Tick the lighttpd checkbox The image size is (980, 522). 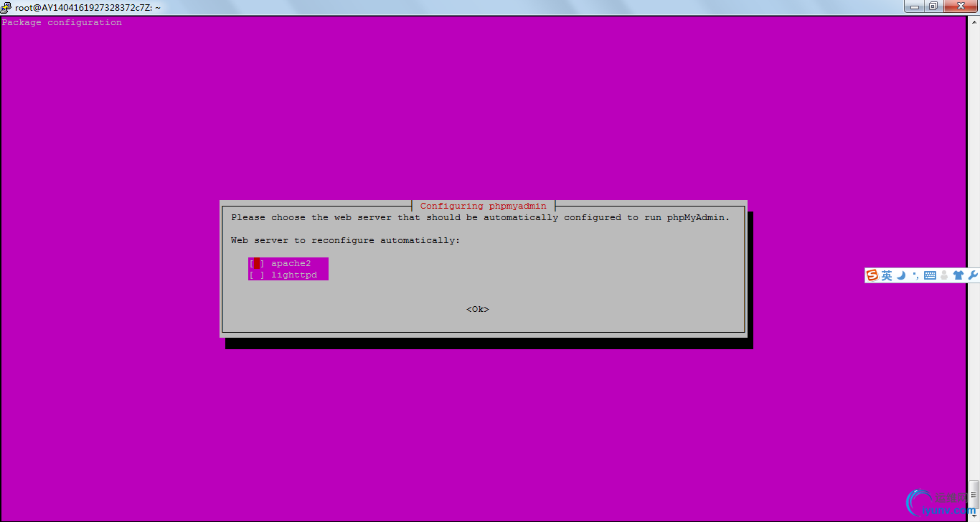pos(257,275)
